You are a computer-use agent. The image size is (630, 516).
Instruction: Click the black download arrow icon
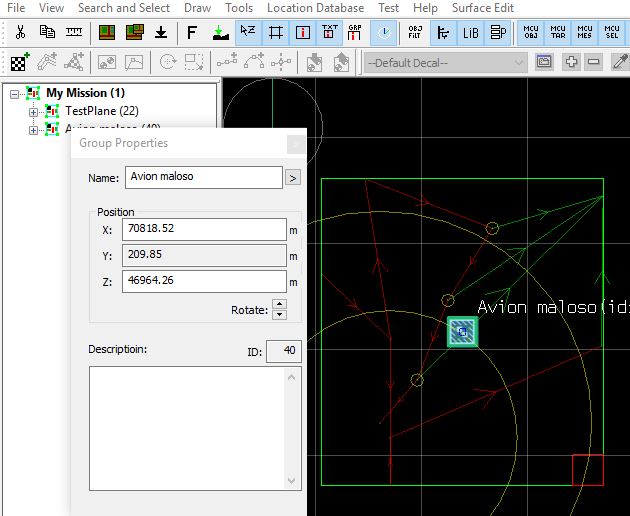161,32
